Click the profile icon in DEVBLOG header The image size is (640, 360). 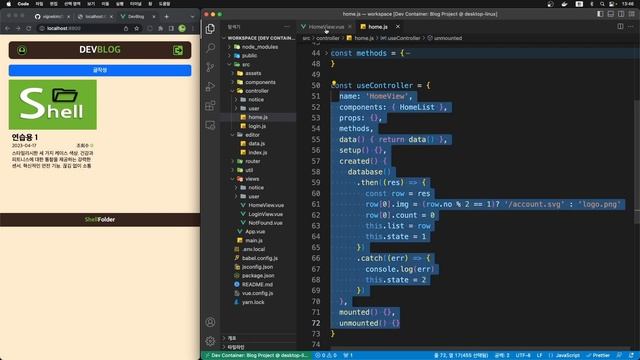coord(22,50)
